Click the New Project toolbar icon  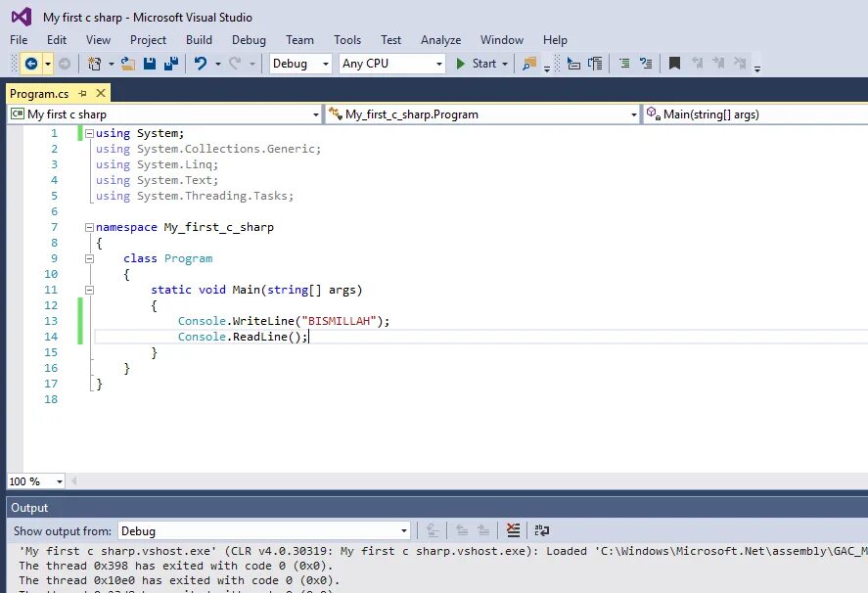coord(95,64)
